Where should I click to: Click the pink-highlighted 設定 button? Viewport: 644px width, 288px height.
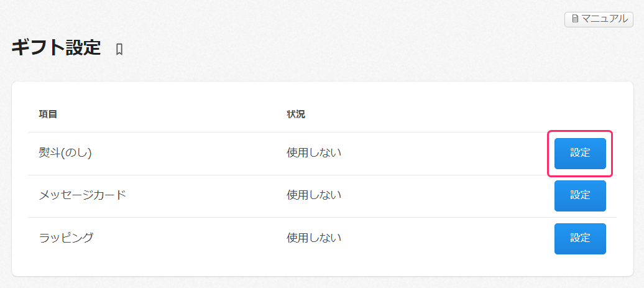click(x=580, y=153)
